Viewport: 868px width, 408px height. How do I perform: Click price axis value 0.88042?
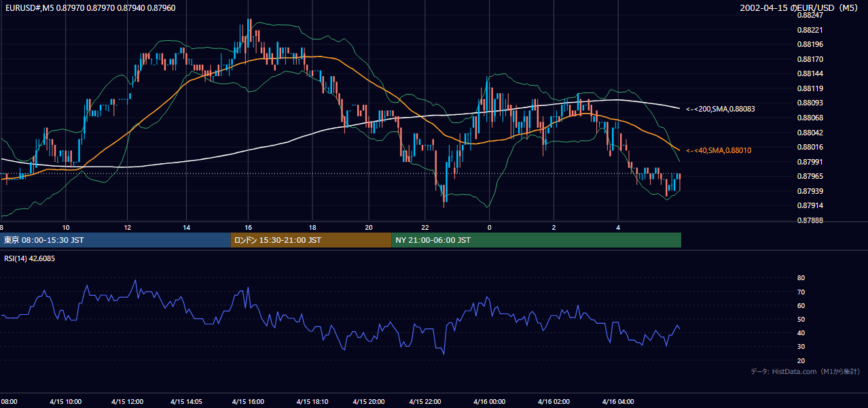click(x=810, y=133)
